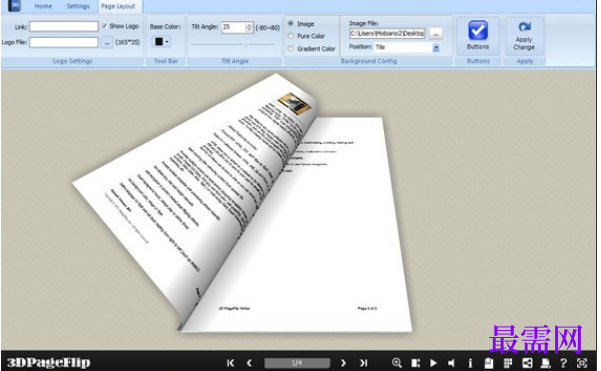Image resolution: width=601 pixels, height=371 pixels.
Task: Click the Image File path field
Action: (387, 33)
